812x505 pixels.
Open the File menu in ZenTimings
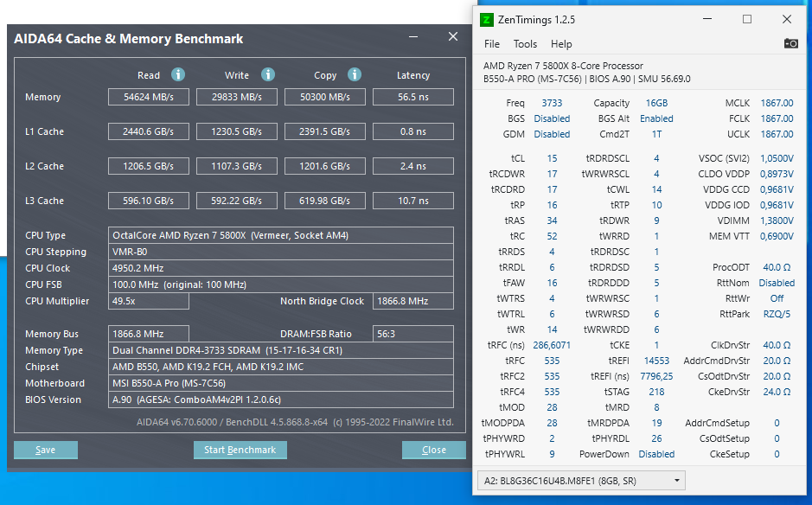[x=492, y=44]
